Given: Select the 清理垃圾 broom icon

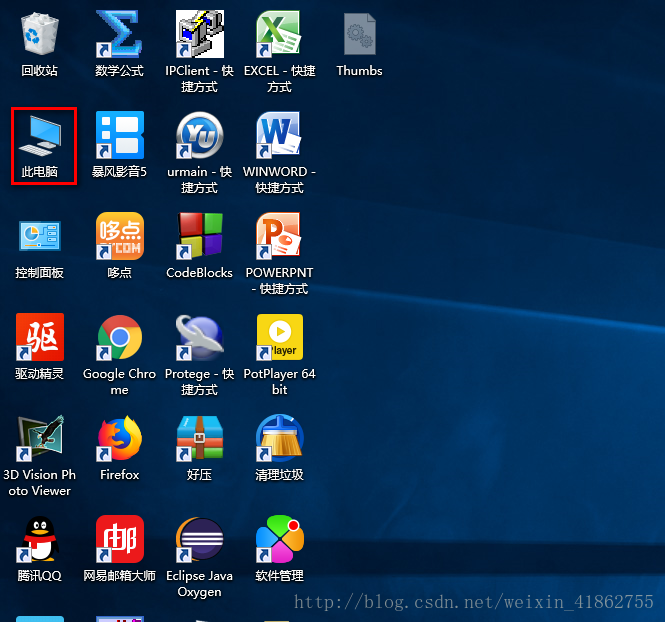Looking at the screenshot, I should pos(279,438).
